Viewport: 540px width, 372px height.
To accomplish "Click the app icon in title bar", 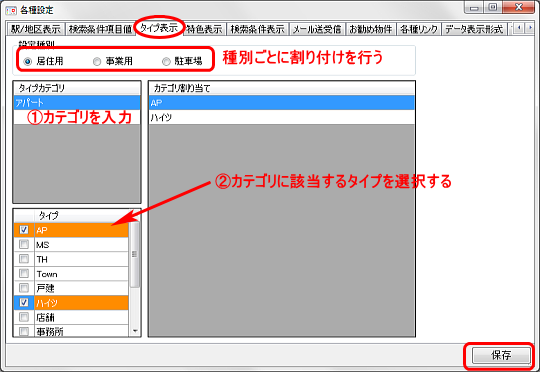I will [11, 10].
